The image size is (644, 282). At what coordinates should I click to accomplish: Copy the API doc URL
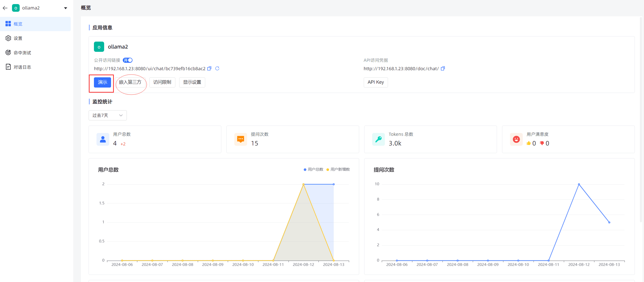(x=443, y=68)
